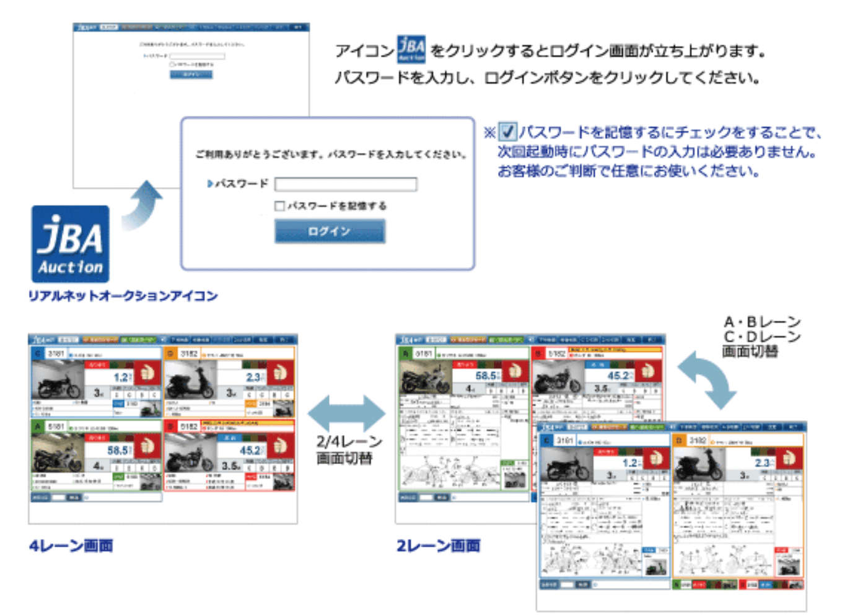Viewport: 850px width, 616px height.
Task: Click the input box in the 4-lane screen's bottom bar
Action: coord(58,497)
